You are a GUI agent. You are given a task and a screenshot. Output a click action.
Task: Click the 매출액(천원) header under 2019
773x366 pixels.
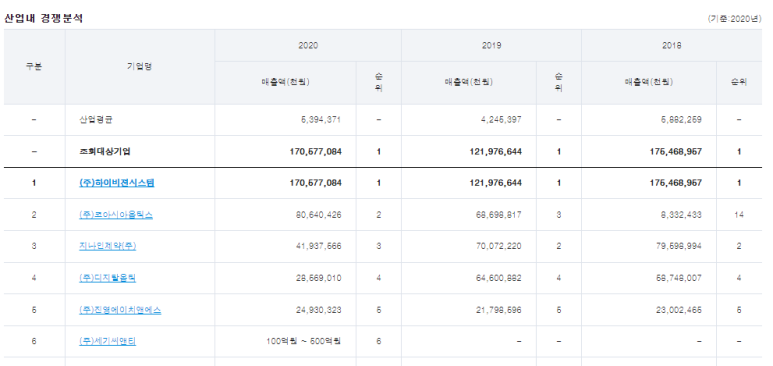[468, 82]
